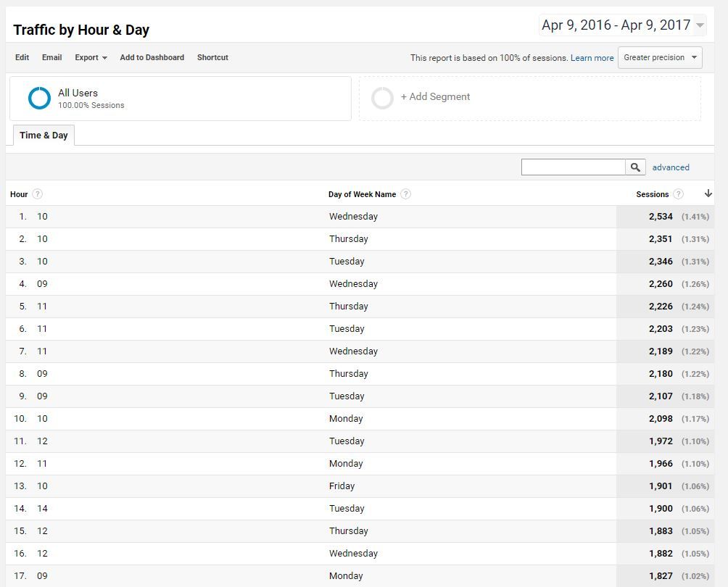
Task: Click the advanced filter link
Action: point(671,167)
